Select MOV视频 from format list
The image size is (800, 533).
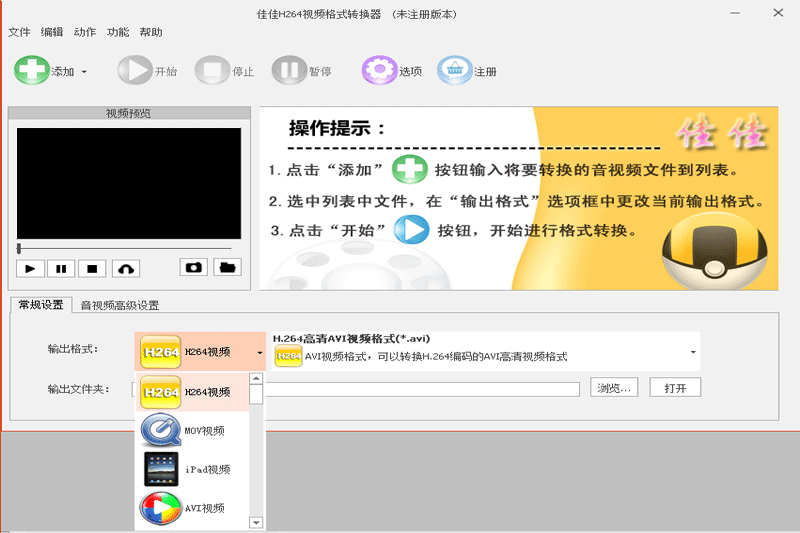(192, 430)
